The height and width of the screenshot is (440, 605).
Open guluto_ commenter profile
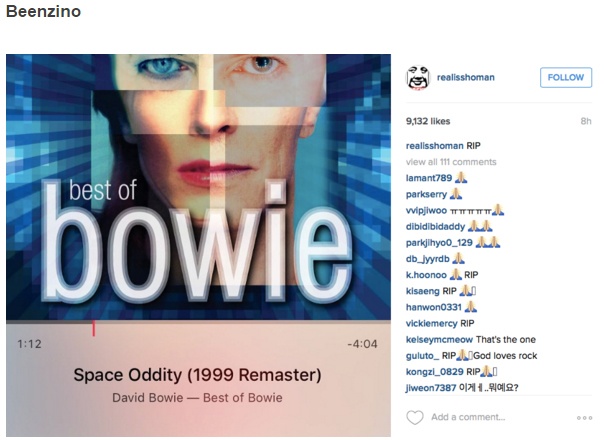coord(422,356)
